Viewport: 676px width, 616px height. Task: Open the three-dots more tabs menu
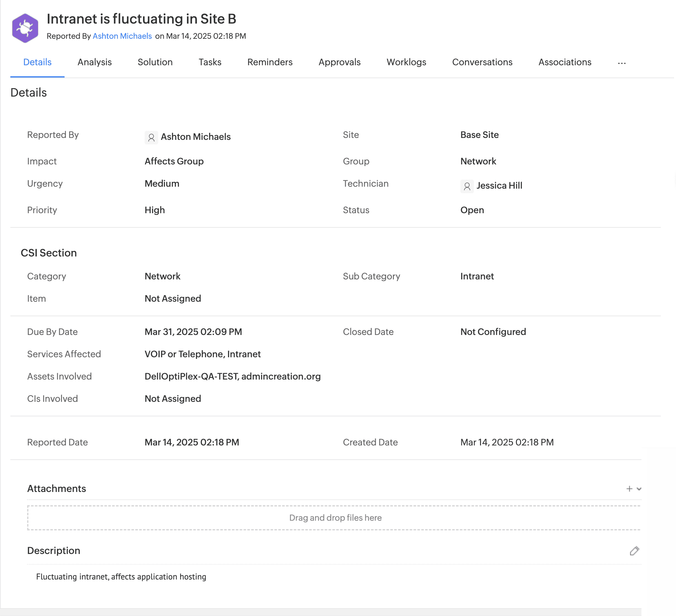pyautogui.click(x=622, y=63)
